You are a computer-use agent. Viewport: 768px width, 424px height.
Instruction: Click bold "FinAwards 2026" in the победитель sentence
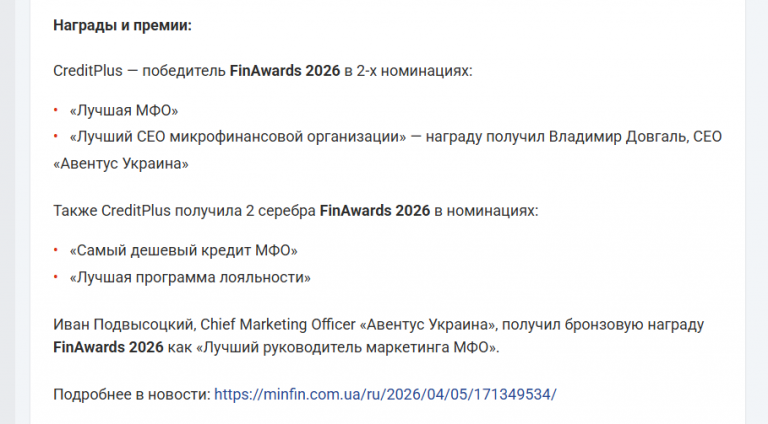[284, 71]
